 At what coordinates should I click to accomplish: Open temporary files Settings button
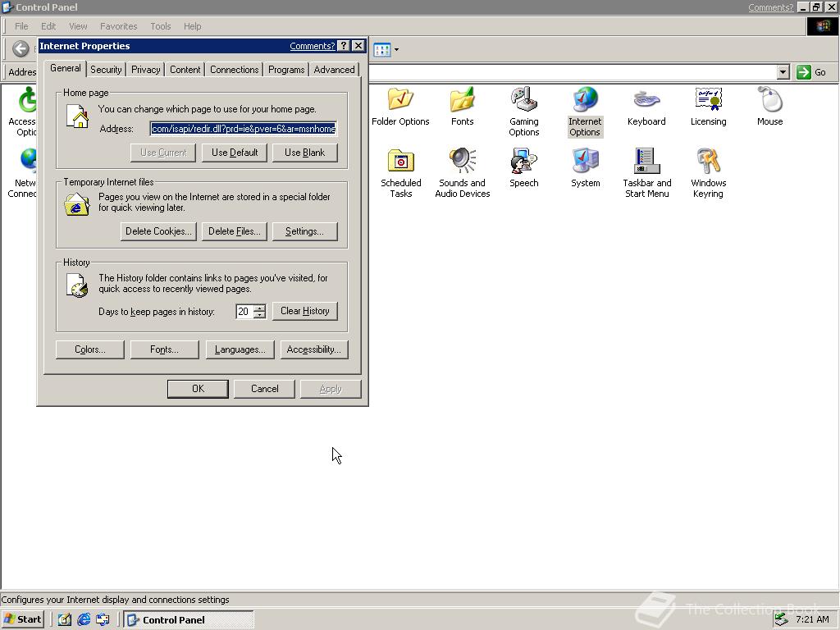305,231
